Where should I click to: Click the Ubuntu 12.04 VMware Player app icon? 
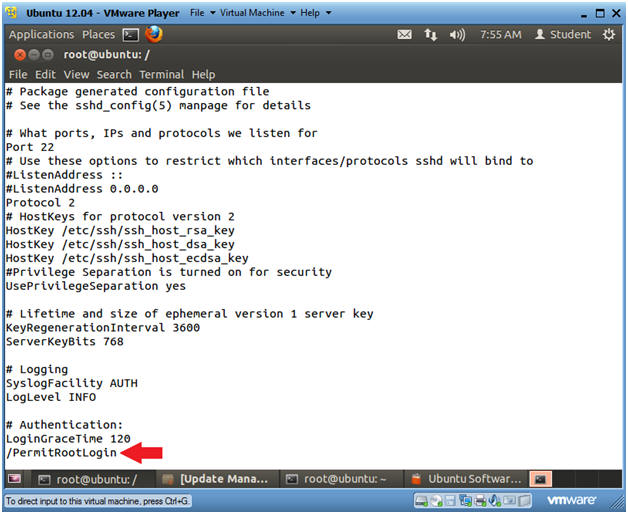[12, 13]
